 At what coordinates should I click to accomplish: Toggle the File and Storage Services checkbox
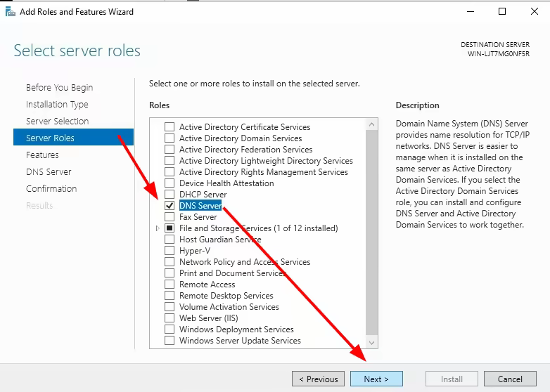(x=170, y=228)
